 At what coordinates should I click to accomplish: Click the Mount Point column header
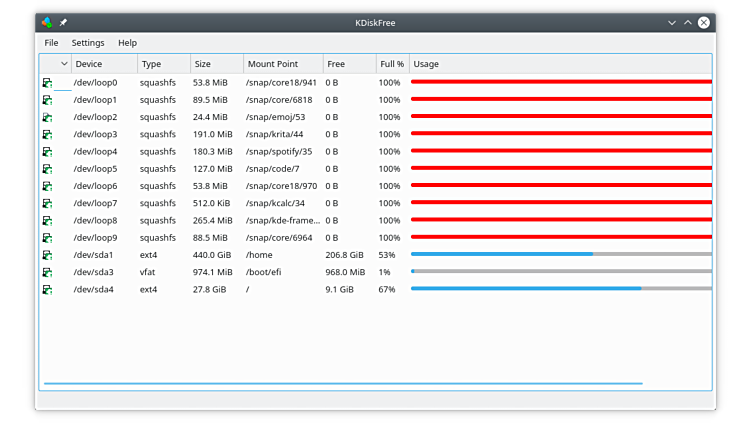click(x=282, y=64)
